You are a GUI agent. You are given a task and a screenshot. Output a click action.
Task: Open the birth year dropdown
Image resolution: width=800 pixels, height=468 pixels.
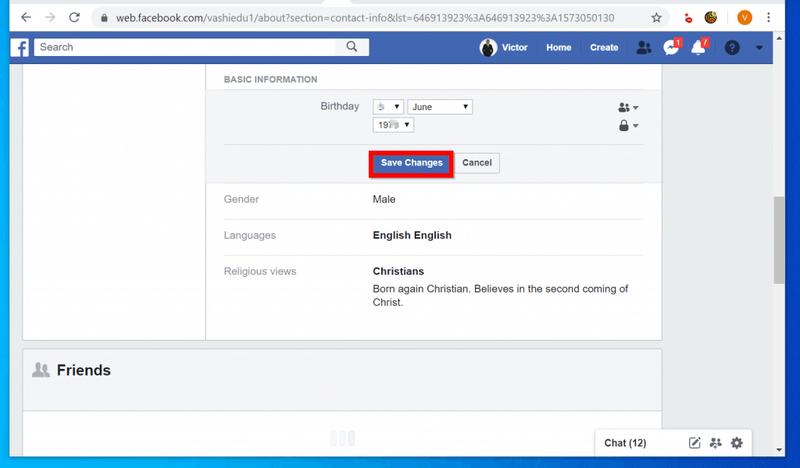pos(393,125)
